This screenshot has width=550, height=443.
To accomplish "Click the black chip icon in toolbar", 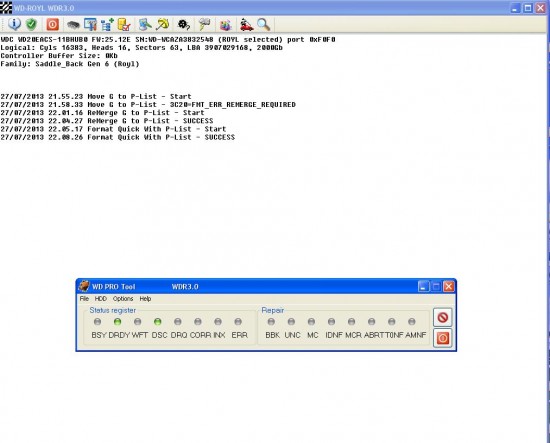I will (73, 25).
